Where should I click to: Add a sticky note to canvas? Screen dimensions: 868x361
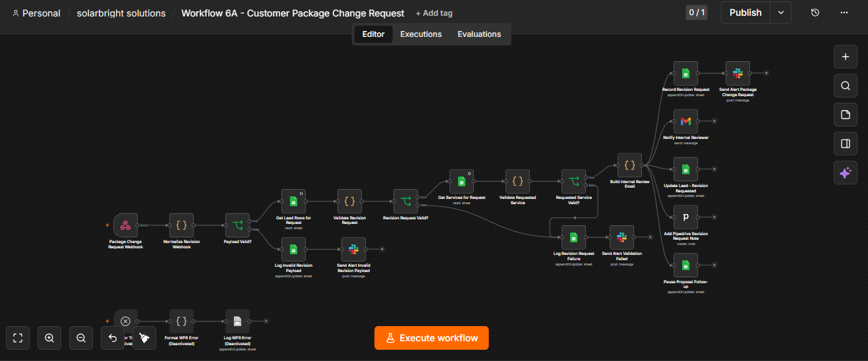846,115
